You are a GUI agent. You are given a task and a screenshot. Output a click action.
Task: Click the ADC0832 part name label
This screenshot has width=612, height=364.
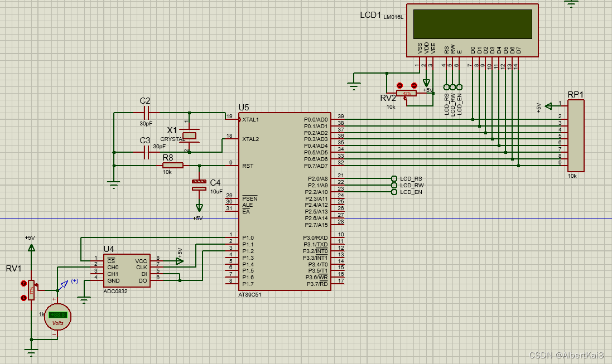pyautogui.click(x=115, y=291)
